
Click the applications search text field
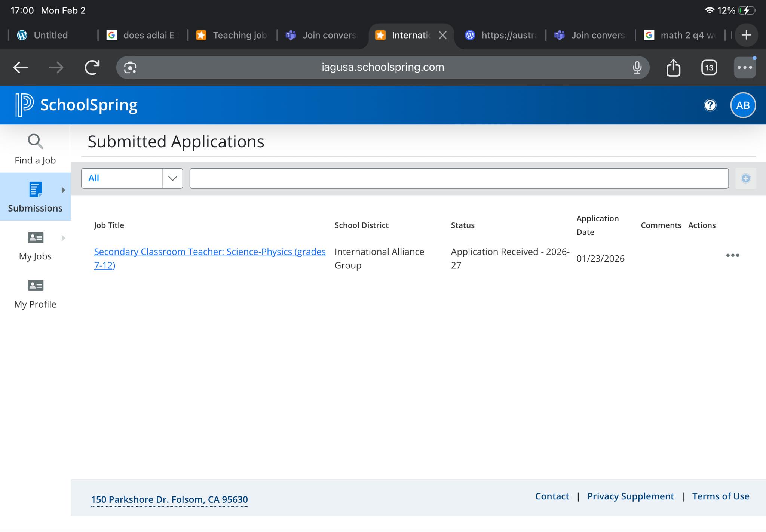(x=459, y=178)
